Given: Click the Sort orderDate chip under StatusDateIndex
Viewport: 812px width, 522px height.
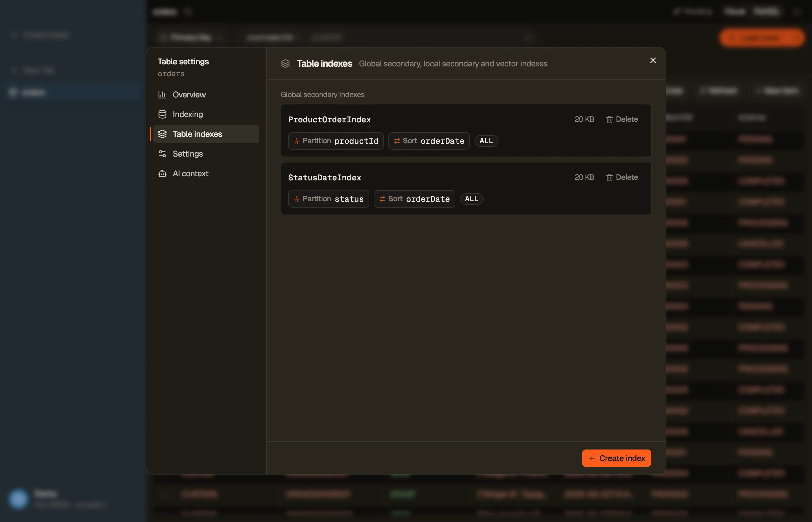Looking at the screenshot, I should pos(414,199).
